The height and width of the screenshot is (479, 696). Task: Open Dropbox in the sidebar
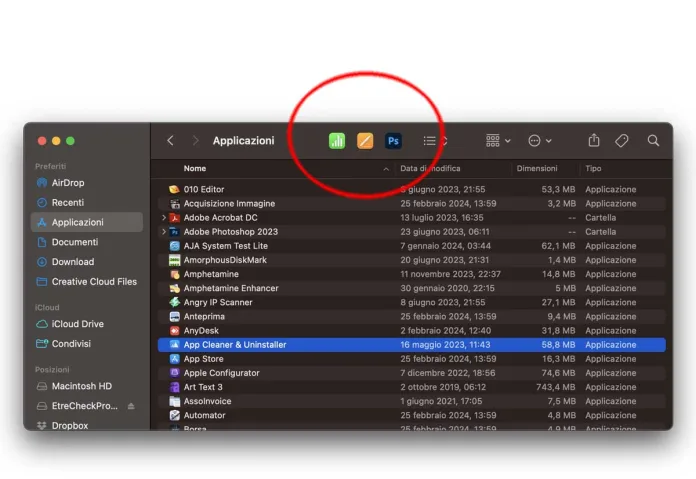tap(87, 425)
